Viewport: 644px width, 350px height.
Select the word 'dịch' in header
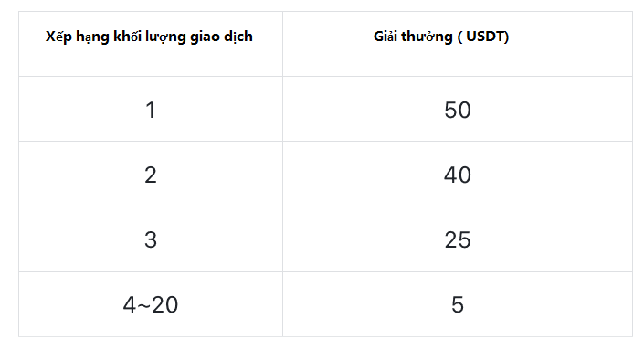tap(238, 37)
